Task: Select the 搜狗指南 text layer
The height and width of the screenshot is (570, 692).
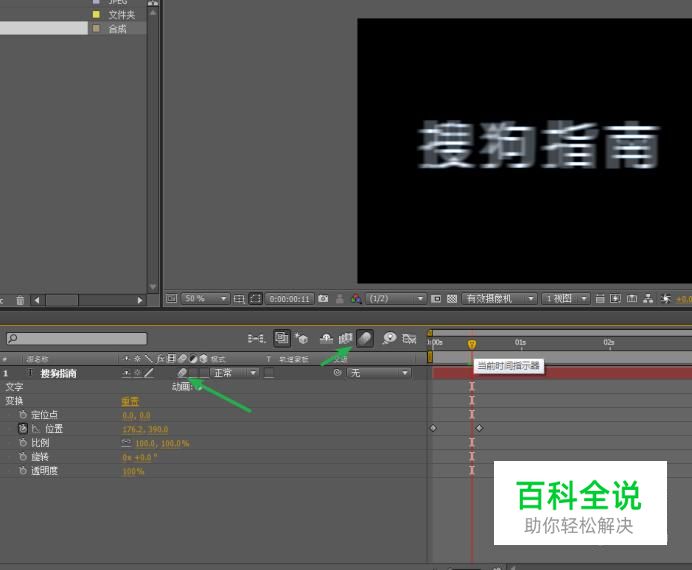Action: 58,373
